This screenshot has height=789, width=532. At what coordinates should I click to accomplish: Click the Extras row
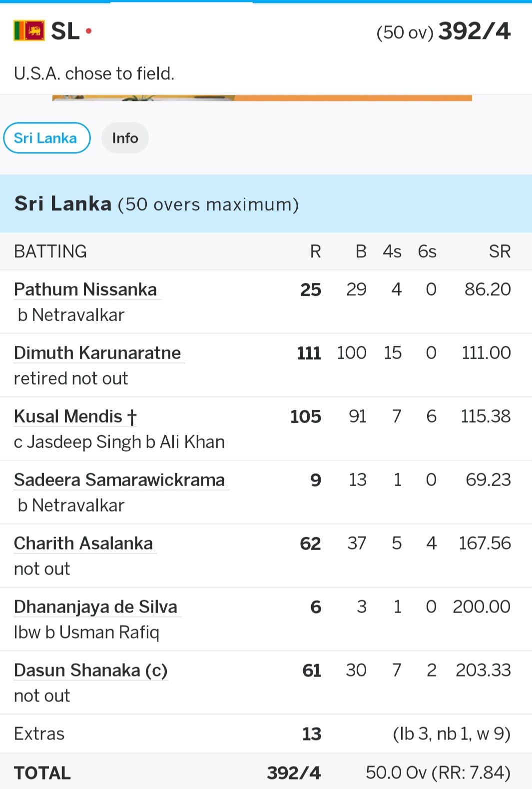tap(266, 734)
